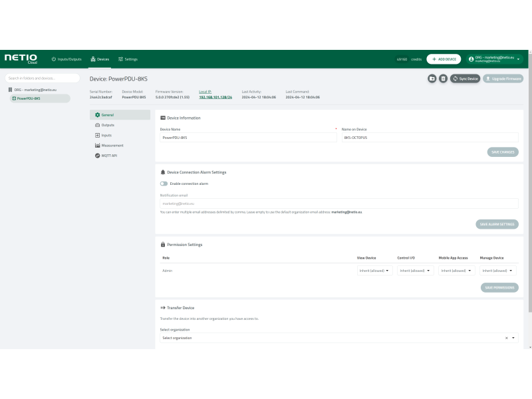Select PowerPDU-8KS in the device tree

pyautogui.click(x=40, y=98)
